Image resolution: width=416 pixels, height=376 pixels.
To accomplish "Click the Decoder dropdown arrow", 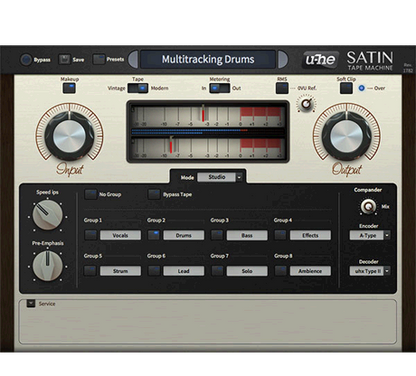I will tap(387, 271).
